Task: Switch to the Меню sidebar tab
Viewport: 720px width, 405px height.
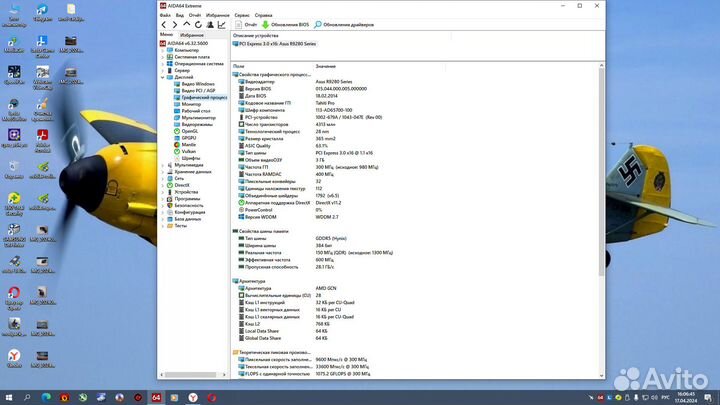Action: tap(166, 34)
